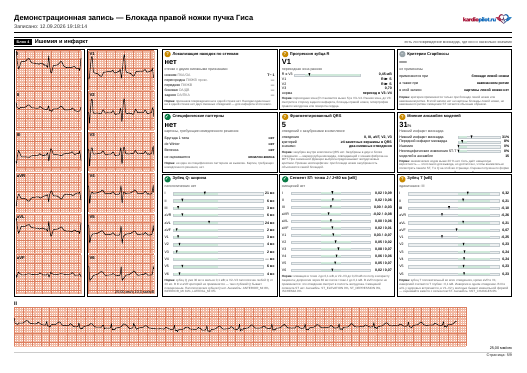
Task: Click the 'нет' result in the localization panel
Action: [x=170, y=62]
